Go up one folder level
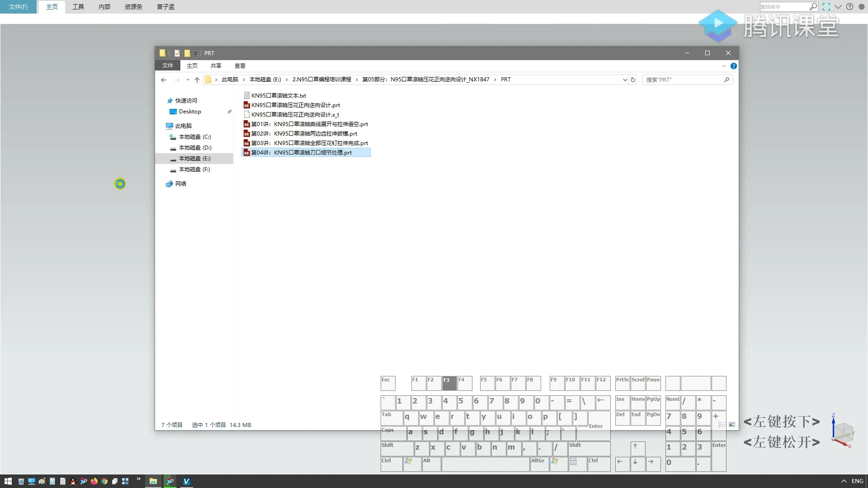This screenshot has width=868, height=488. pos(197,80)
